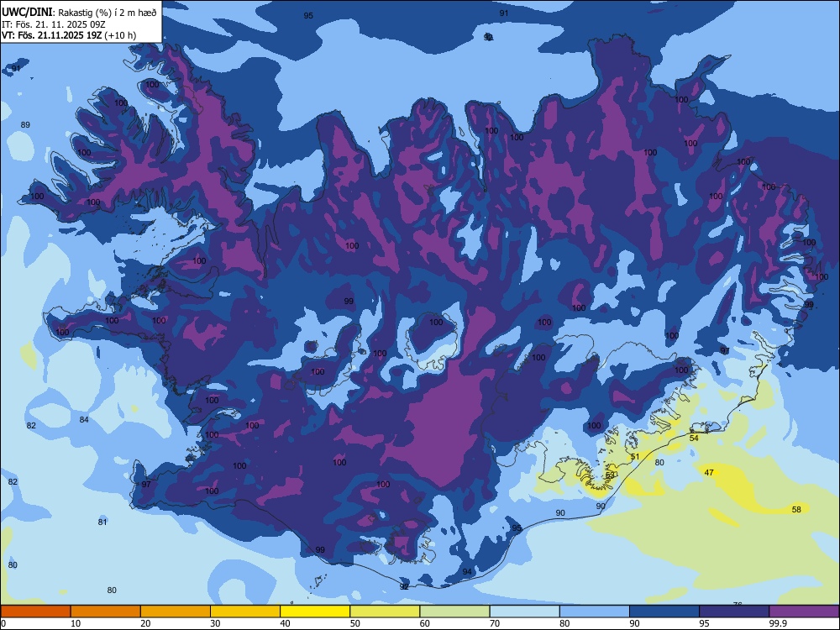Click the '51' value on the southeast glacier
This screenshot has width=840, height=630.
(635, 457)
